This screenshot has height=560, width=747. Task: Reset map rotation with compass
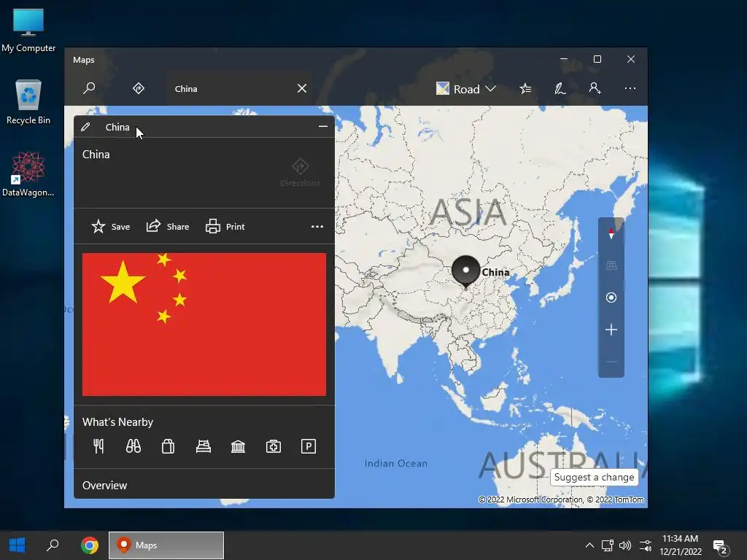(611, 233)
